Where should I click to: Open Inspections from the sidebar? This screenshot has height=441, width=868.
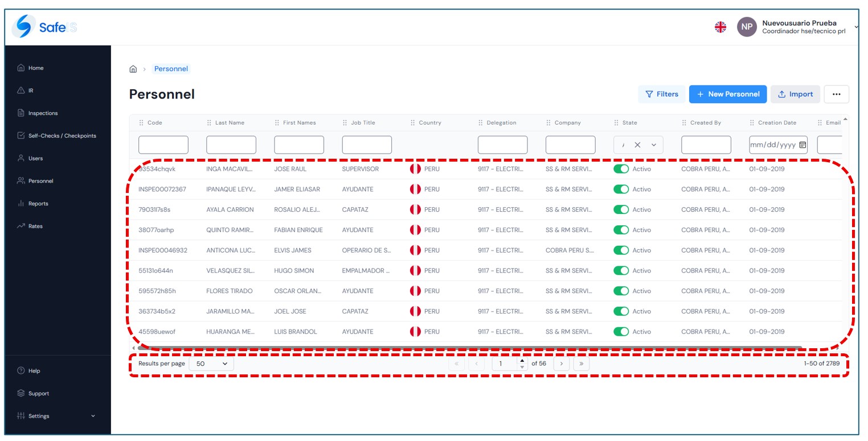pos(43,113)
